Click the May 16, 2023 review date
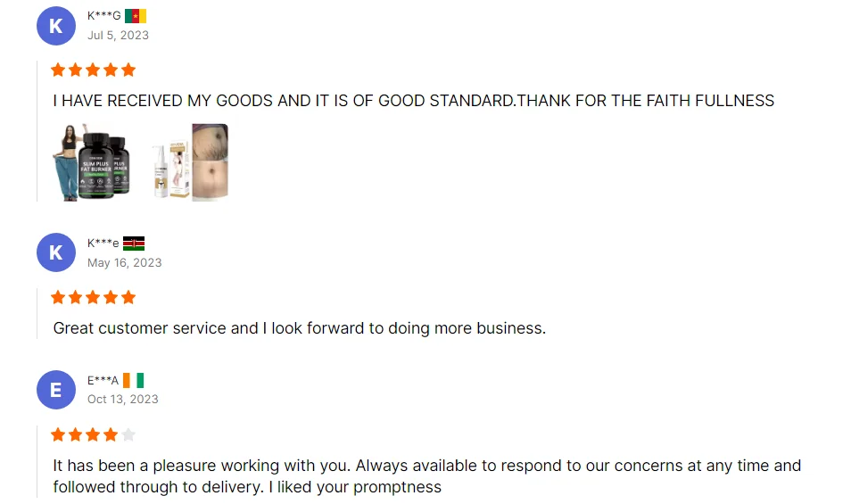 (124, 263)
